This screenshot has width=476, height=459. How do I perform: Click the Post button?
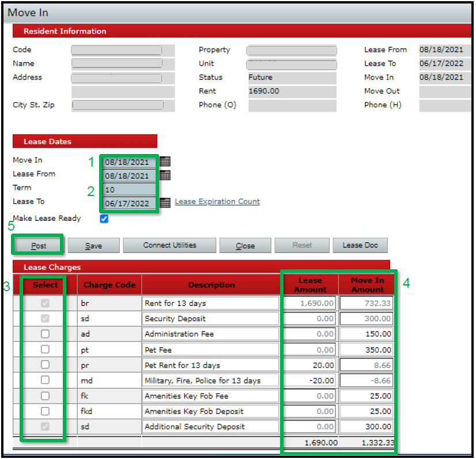38,246
